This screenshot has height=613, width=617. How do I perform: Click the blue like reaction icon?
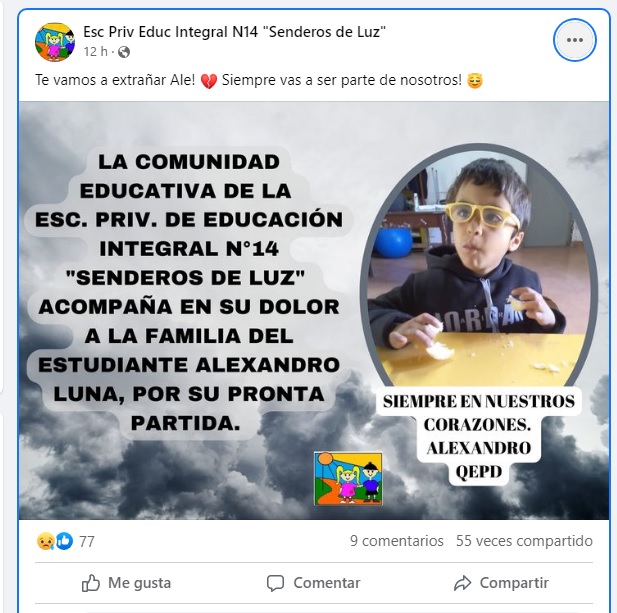[x=64, y=541]
